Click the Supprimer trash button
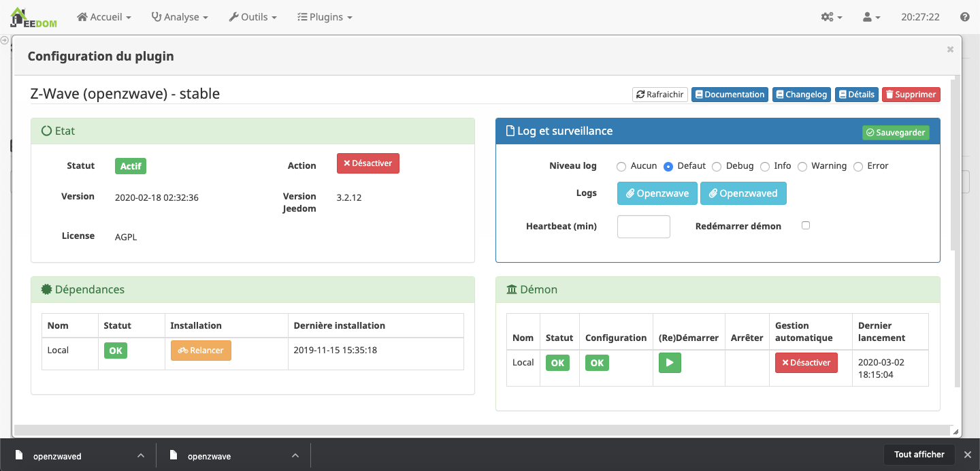The height and width of the screenshot is (471, 980). (x=911, y=95)
